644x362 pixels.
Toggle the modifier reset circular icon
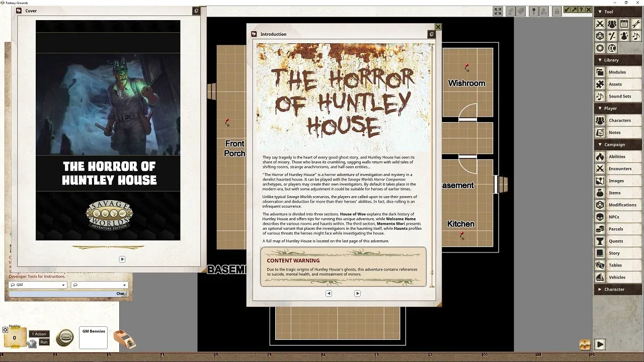(5, 330)
